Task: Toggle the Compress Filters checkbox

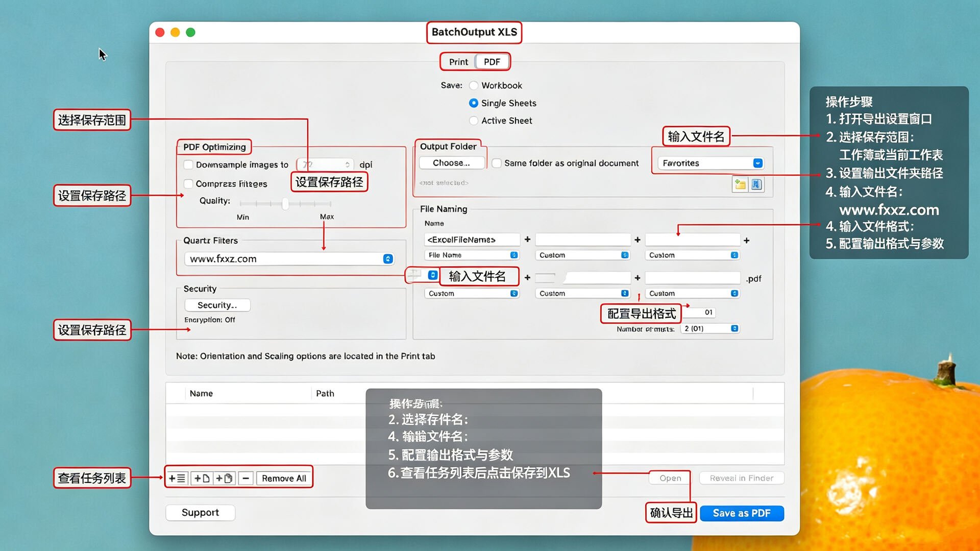Action: (188, 183)
